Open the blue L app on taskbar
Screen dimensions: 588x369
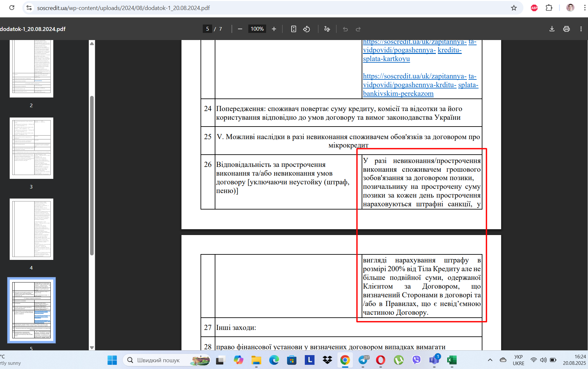click(310, 360)
